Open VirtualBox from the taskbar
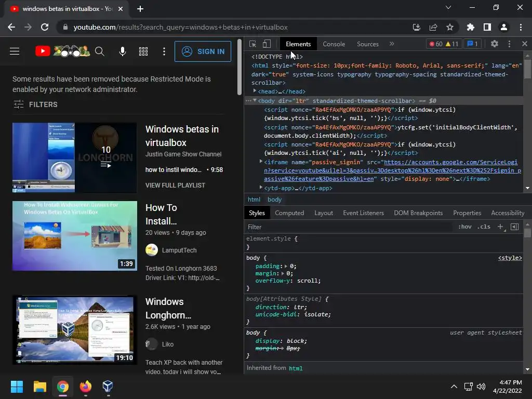532x399 pixels. point(108,387)
